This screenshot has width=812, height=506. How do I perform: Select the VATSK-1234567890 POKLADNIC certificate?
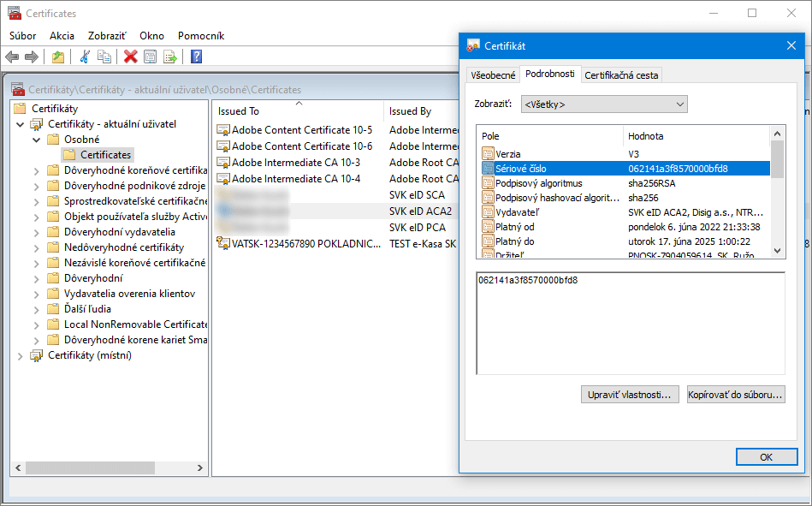coord(305,244)
